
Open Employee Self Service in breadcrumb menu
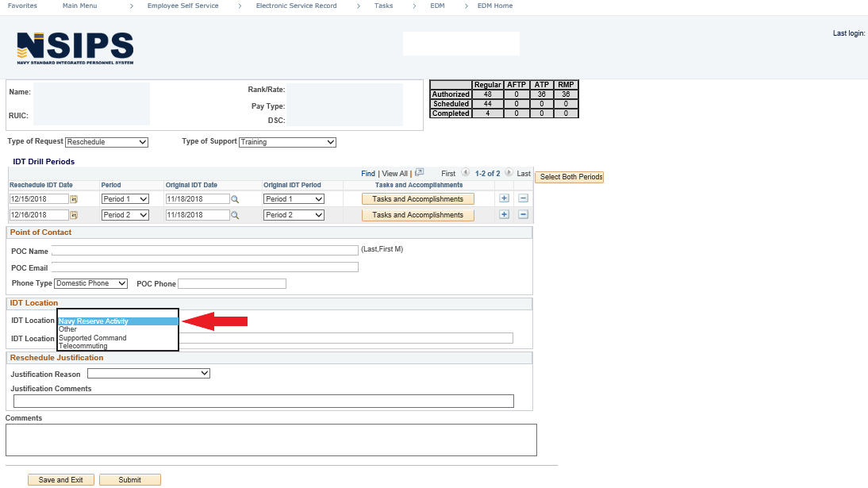point(182,6)
